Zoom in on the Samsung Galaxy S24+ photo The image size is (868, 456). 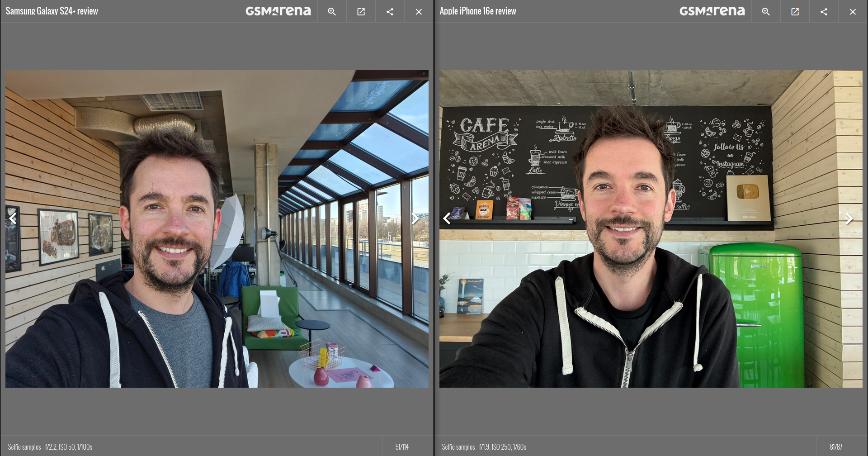point(332,12)
